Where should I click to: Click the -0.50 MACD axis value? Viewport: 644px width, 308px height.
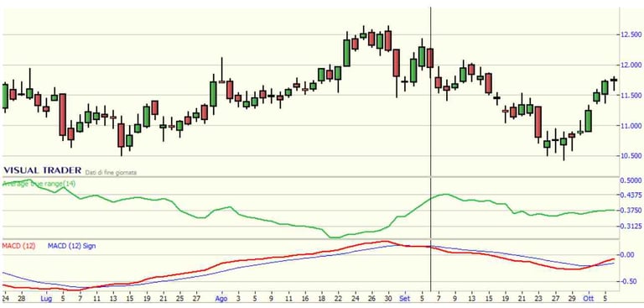click(629, 282)
